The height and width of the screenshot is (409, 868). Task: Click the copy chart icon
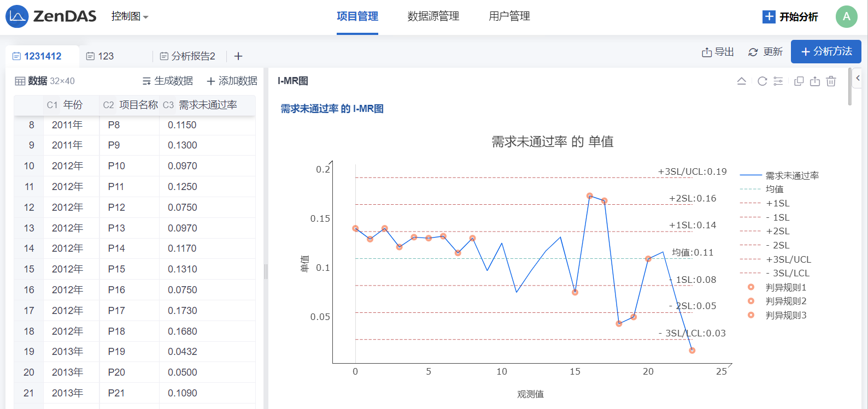click(799, 81)
